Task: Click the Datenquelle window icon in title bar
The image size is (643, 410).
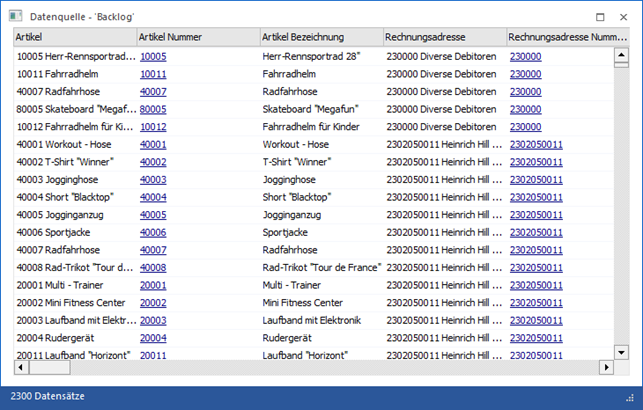Action: (16, 17)
